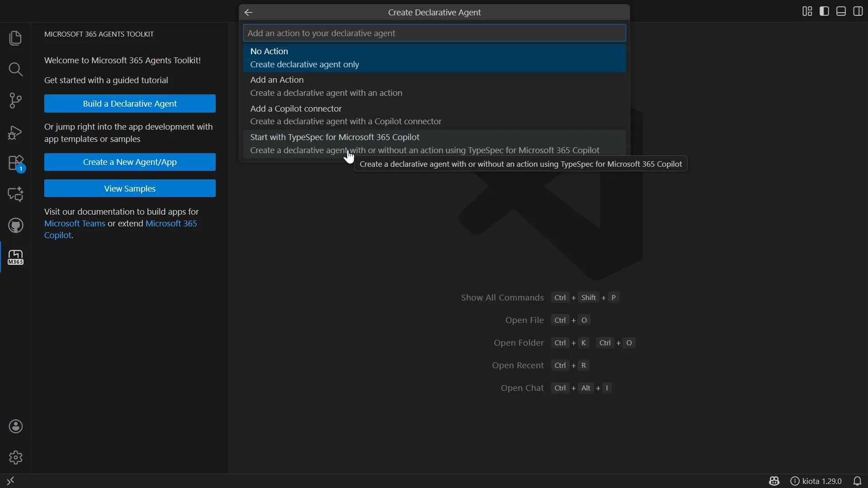868x488 pixels.
Task: Open the Microsoft 365 Agents Toolkit sidebar icon
Action: [15, 257]
